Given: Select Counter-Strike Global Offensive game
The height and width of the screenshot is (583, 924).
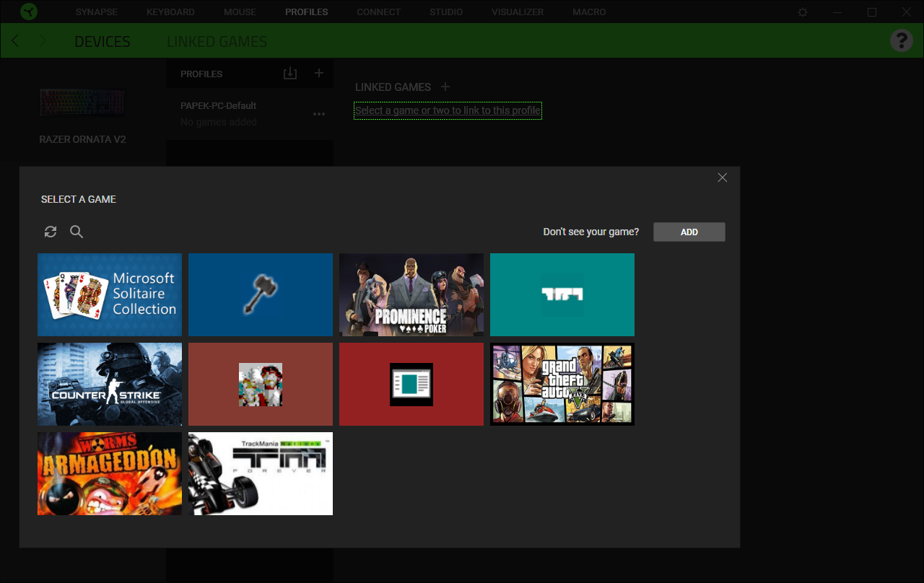Looking at the screenshot, I should click(110, 384).
